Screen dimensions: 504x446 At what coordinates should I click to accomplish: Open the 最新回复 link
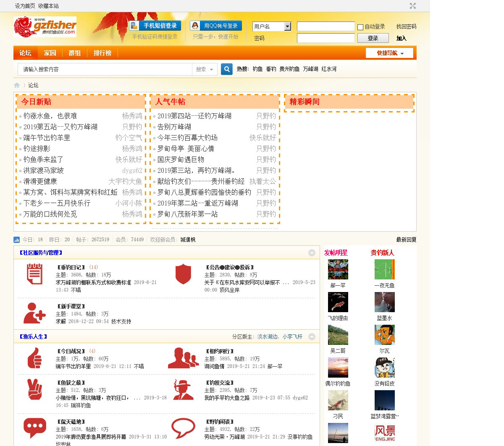406,240
